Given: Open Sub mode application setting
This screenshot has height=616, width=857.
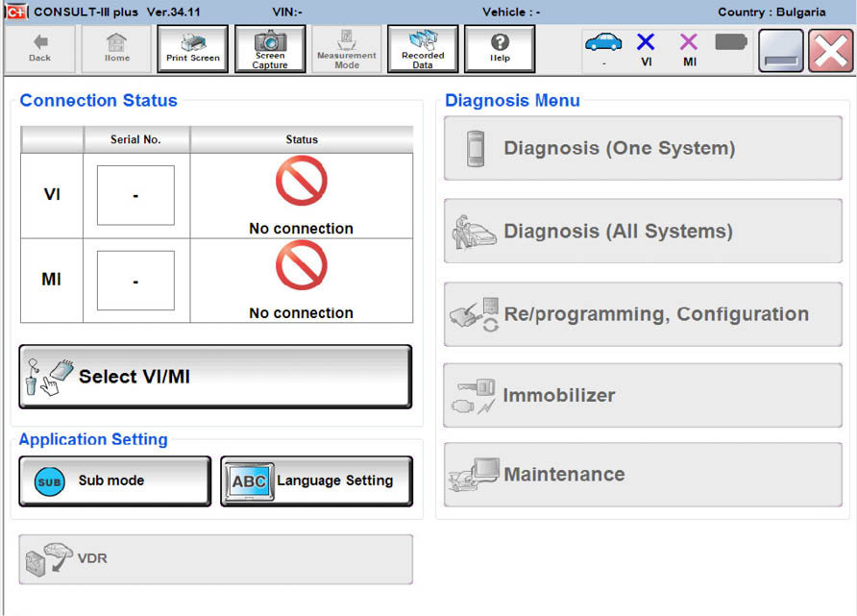Looking at the screenshot, I should [114, 480].
